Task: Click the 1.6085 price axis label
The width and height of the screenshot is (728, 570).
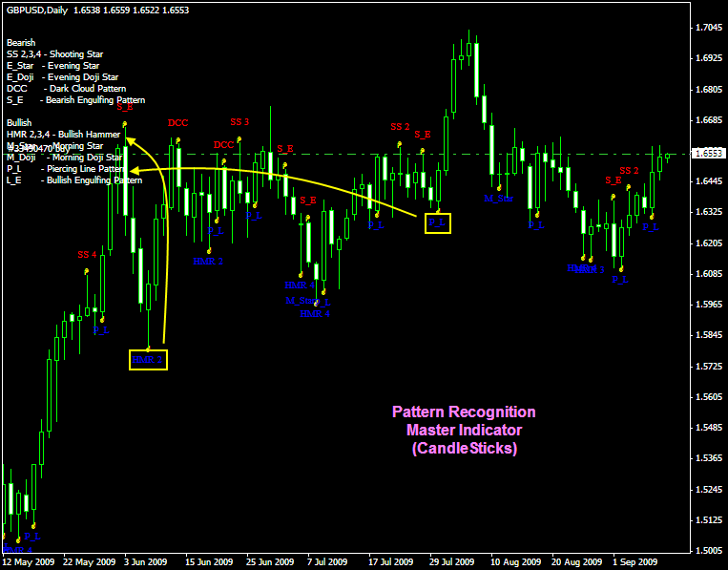Action: pos(708,274)
